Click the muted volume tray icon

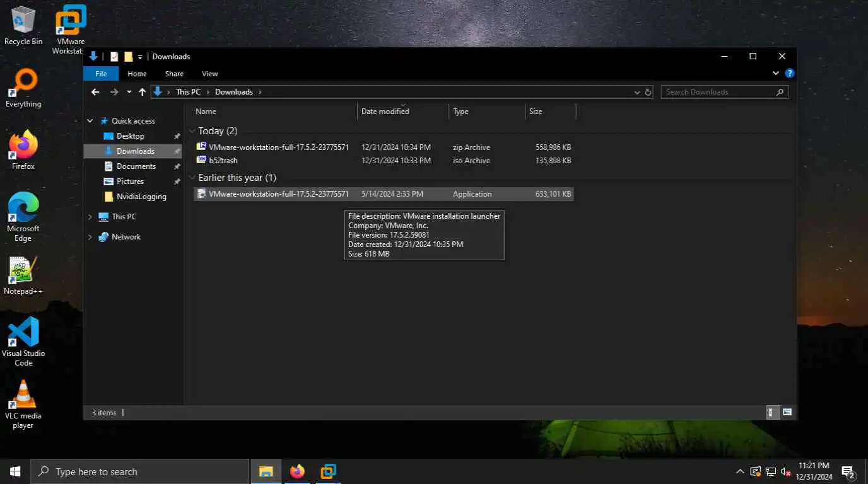click(786, 471)
